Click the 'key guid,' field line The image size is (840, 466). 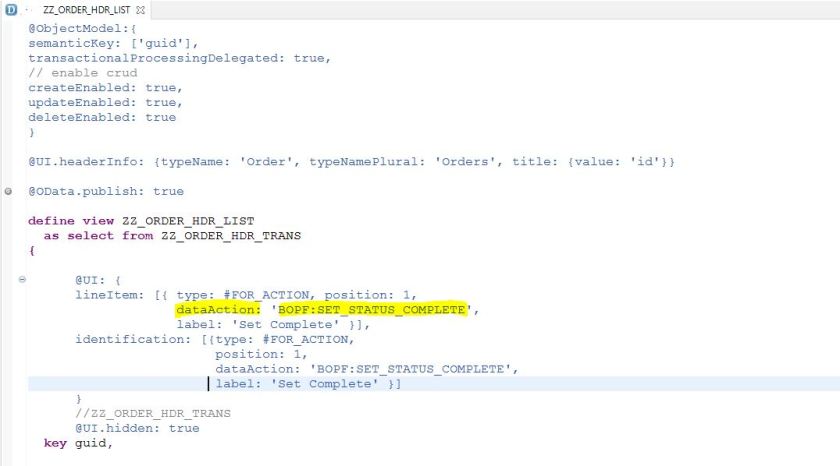coord(78,443)
